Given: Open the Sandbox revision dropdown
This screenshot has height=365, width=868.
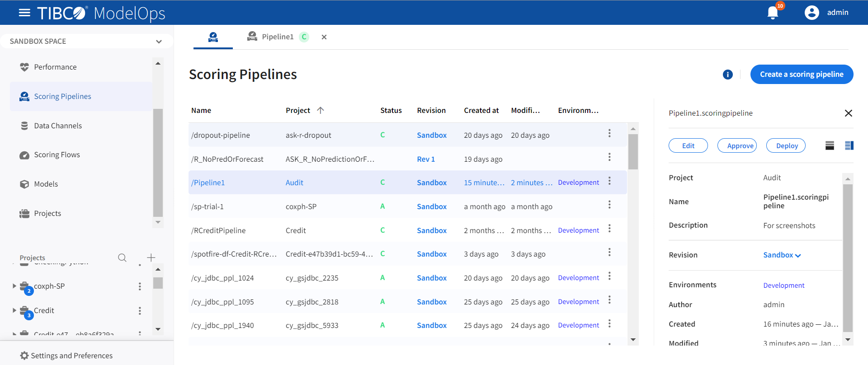Looking at the screenshot, I should click(782, 255).
